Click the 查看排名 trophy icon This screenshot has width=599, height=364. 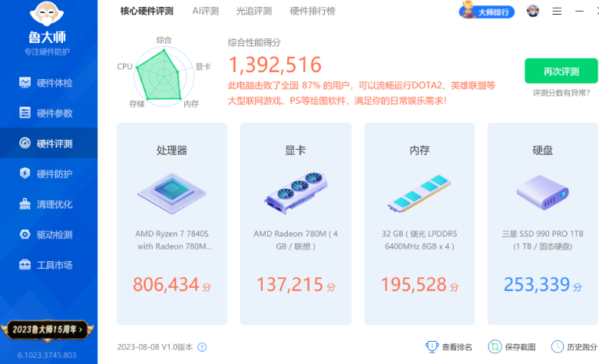[432, 347]
